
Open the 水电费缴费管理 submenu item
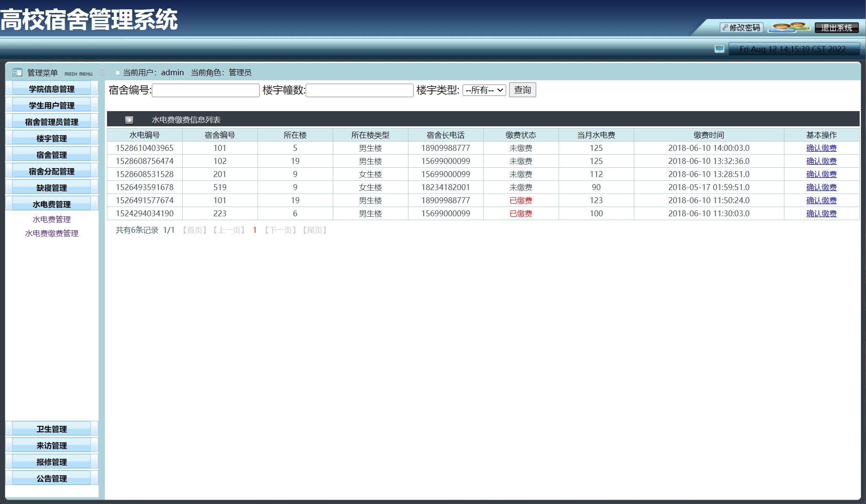[x=52, y=233]
